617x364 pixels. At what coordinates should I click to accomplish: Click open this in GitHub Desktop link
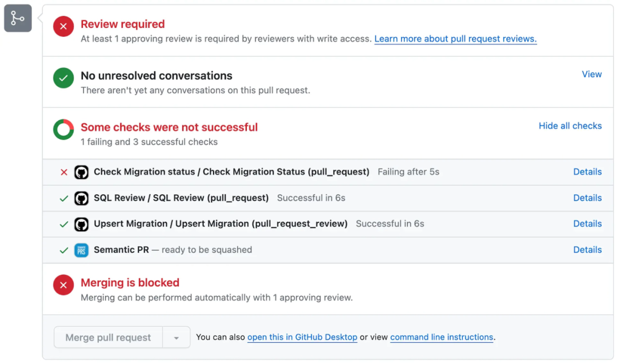pos(302,337)
